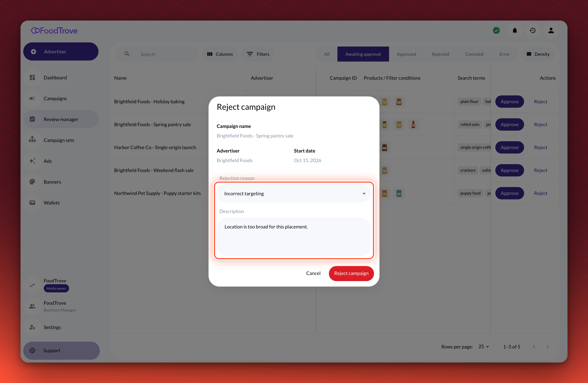Click the search magnifier icon
This screenshot has height=383, width=588.
(x=127, y=54)
